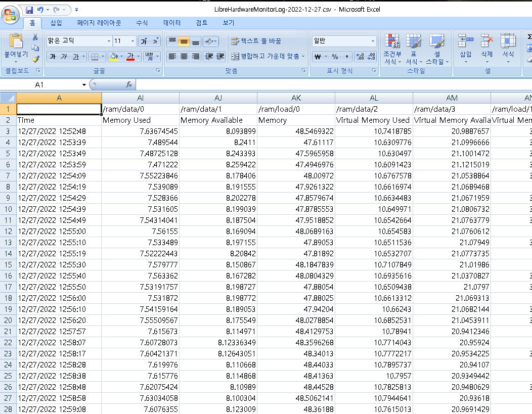Viewport: 532px width, 414px height.
Task: Switch to the 수식 tab
Action: (142, 23)
